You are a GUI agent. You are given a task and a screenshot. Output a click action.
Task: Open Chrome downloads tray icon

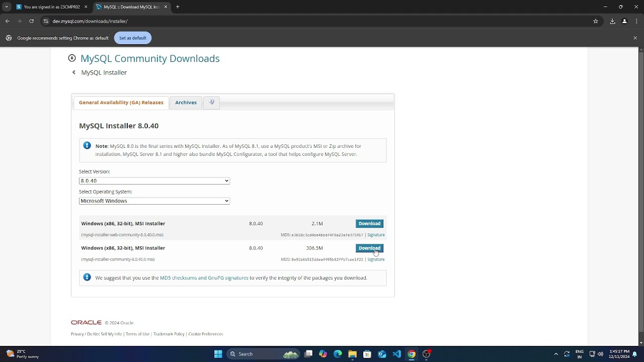pyautogui.click(x=612, y=21)
